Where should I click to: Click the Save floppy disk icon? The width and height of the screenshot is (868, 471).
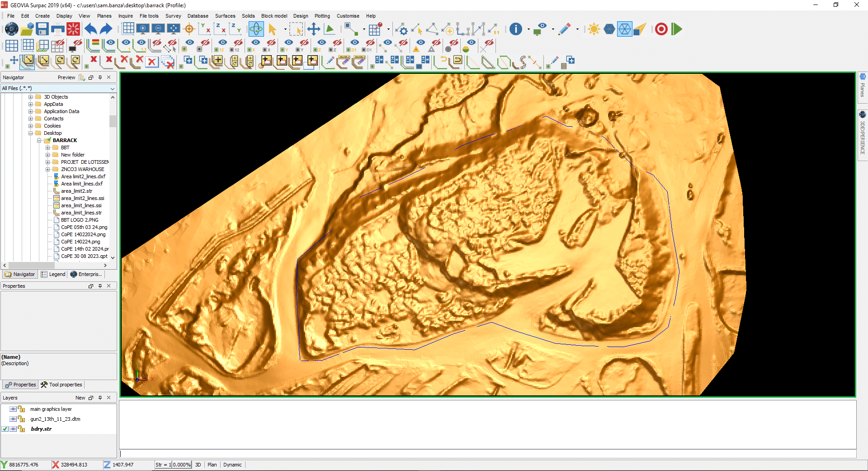tap(42, 29)
